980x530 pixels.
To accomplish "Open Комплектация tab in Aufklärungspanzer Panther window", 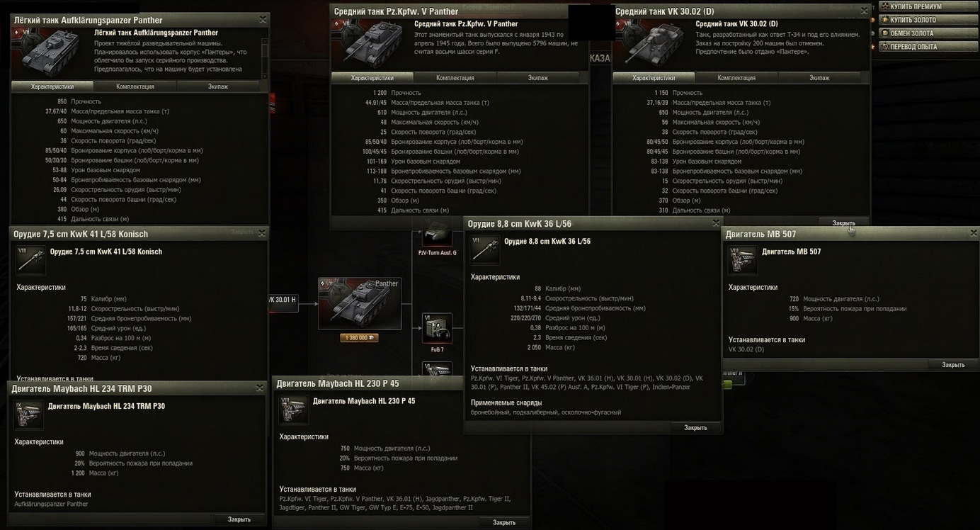I will pos(135,86).
